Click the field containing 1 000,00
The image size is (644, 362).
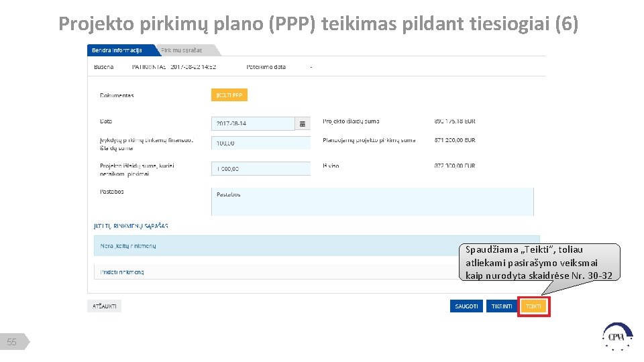(x=260, y=169)
